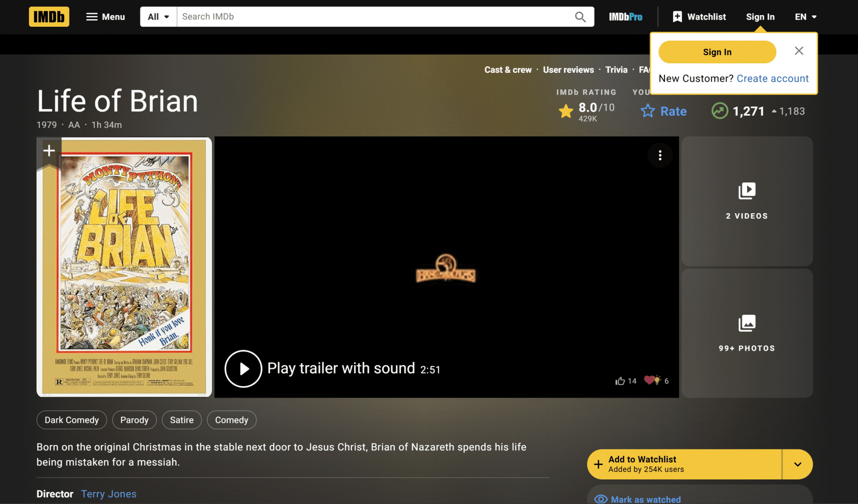The height and width of the screenshot is (504, 858).
Task: Open the main Menu
Action: 106,17
